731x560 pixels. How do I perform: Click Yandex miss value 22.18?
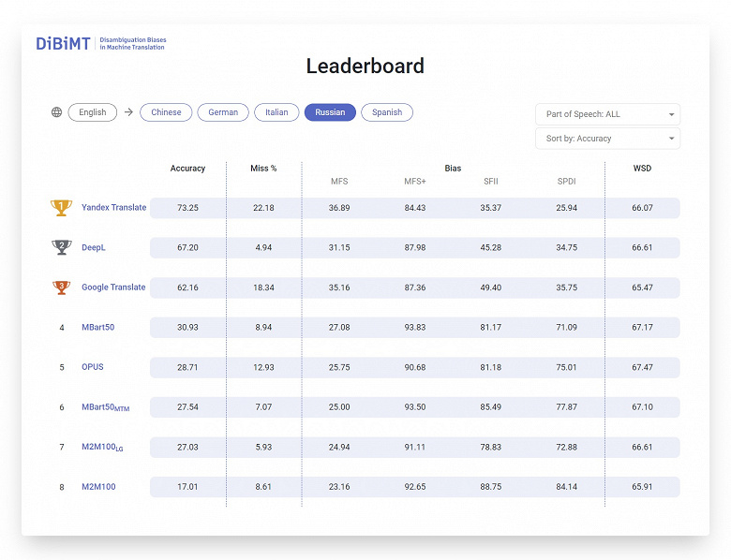pyautogui.click(x=263, y=208)
